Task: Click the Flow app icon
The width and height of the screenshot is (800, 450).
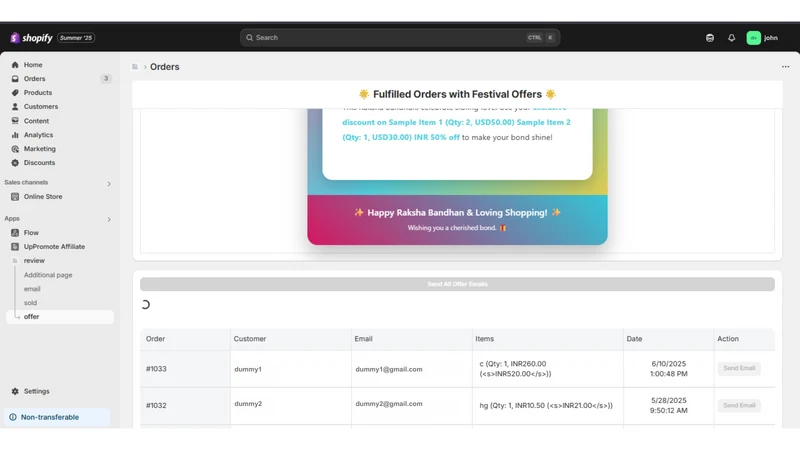Action: 15,233
